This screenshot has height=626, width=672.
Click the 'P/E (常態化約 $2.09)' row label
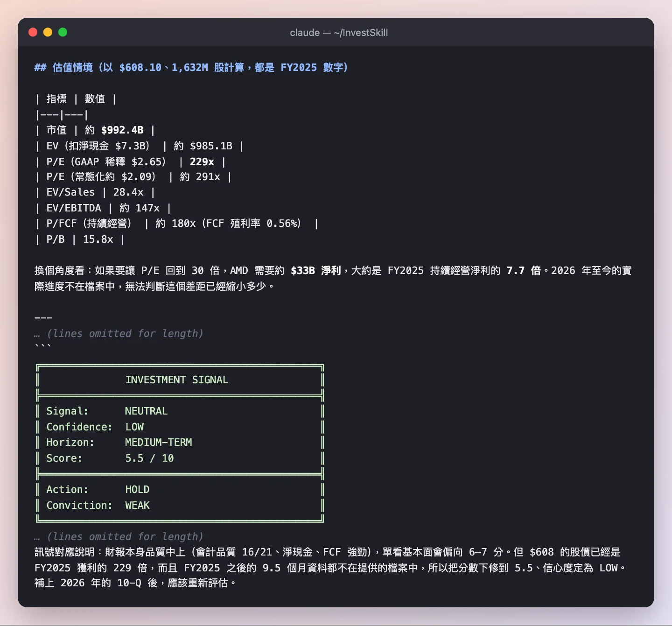(101, 177)
